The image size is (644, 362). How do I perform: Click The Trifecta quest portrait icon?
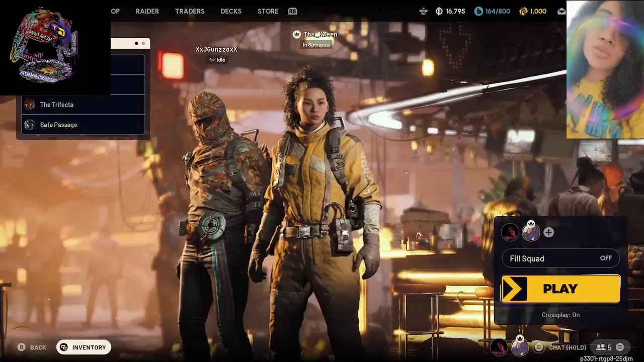30,105
